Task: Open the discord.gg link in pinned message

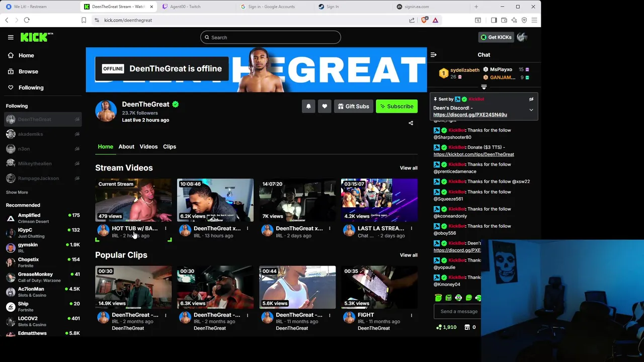Action: click(x=470, y=115)
